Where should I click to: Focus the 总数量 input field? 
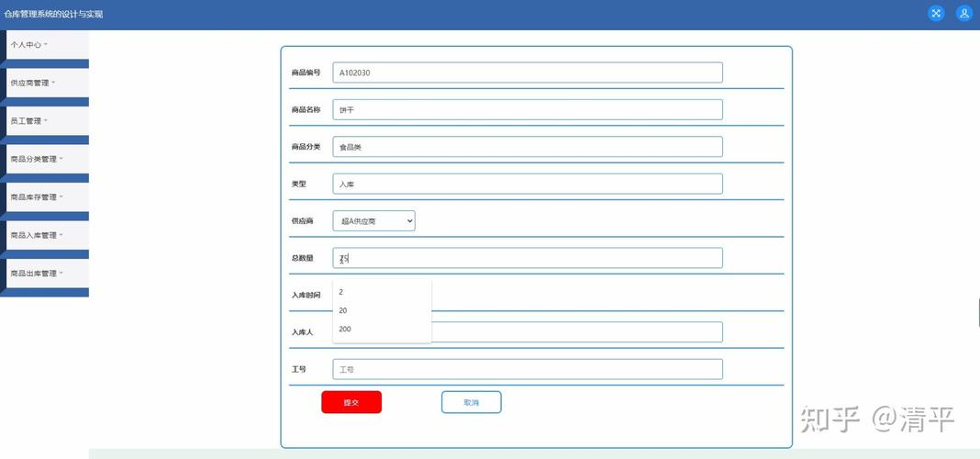(x=528, y=258)
